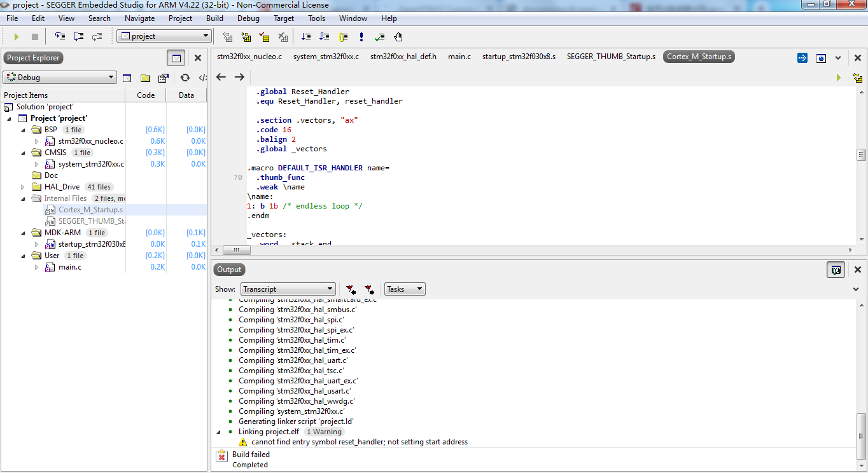Start debugging with the green Go button
The width and height of the screenshot is (868, 473).
tap(17, 37)
